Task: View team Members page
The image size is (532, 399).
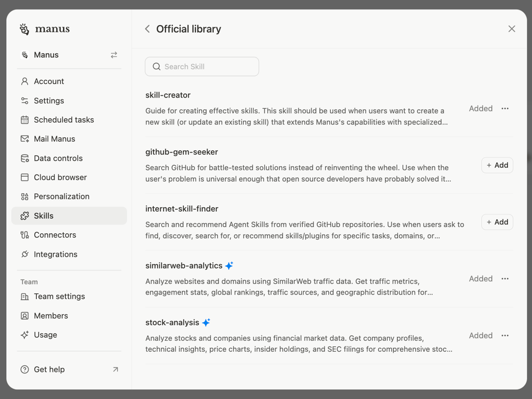Action: pos(69,316)
